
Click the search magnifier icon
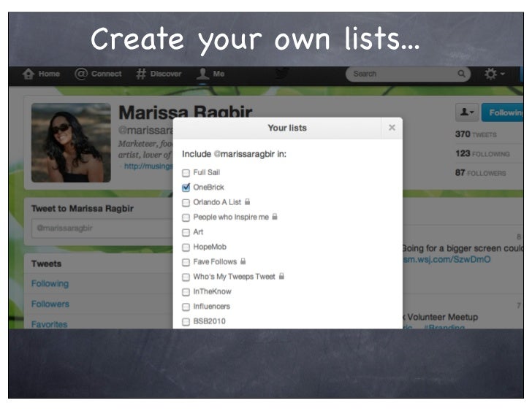point(461,74)
